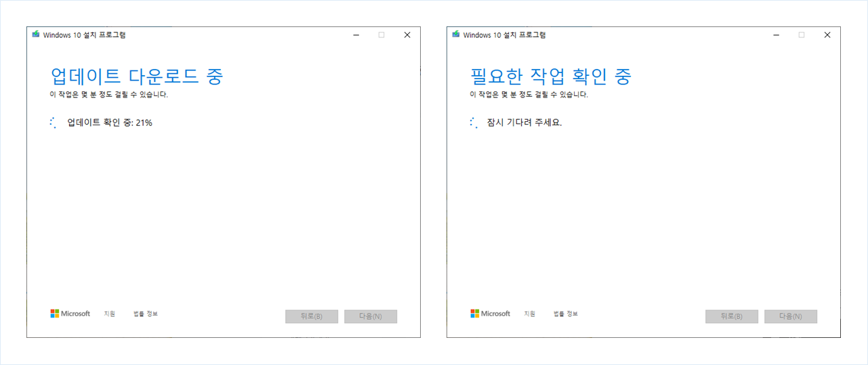Click the heading '업데이트 다운로드 중'

137,76
